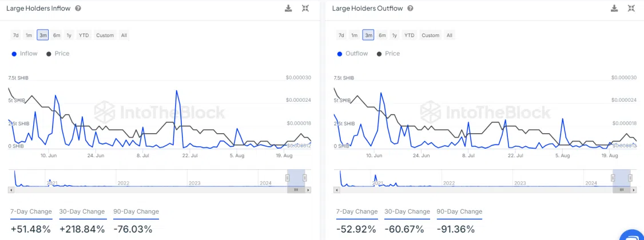Collapse the Large Holders Outflow panel
Image resolution: width=644 pixels, height=240 pixels.
pyautogui.click(x=631, y=8)
